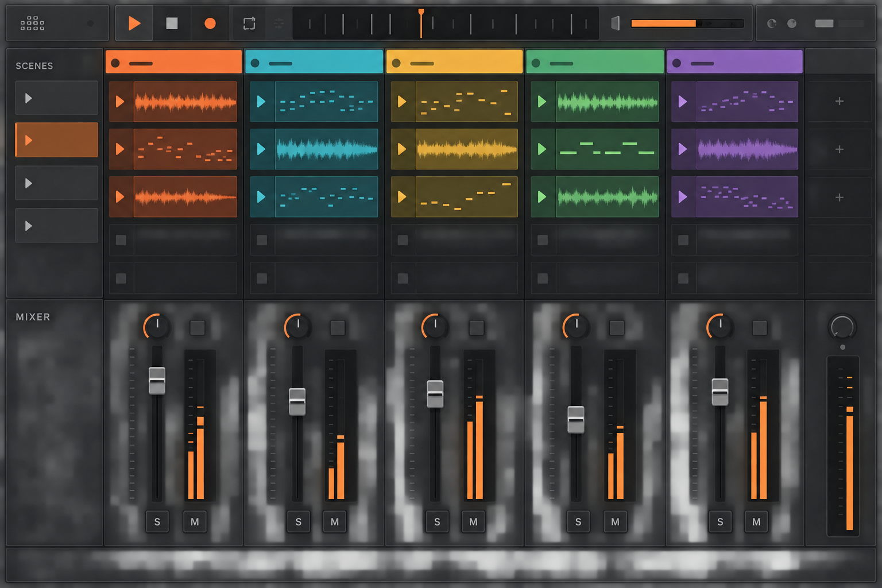Click the speaker icon beside the master level bar
This screenshot has width=882, height=588.
point(615,24)
